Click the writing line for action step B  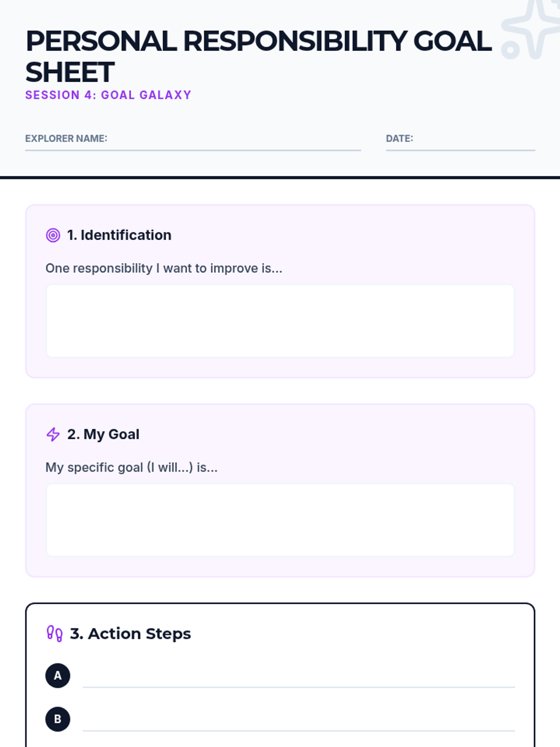299,723
